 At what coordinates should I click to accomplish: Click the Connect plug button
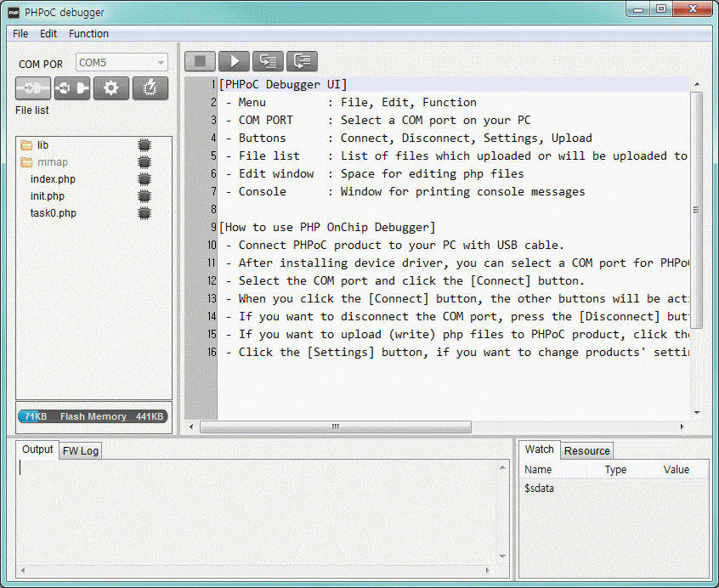coord(33,88)
